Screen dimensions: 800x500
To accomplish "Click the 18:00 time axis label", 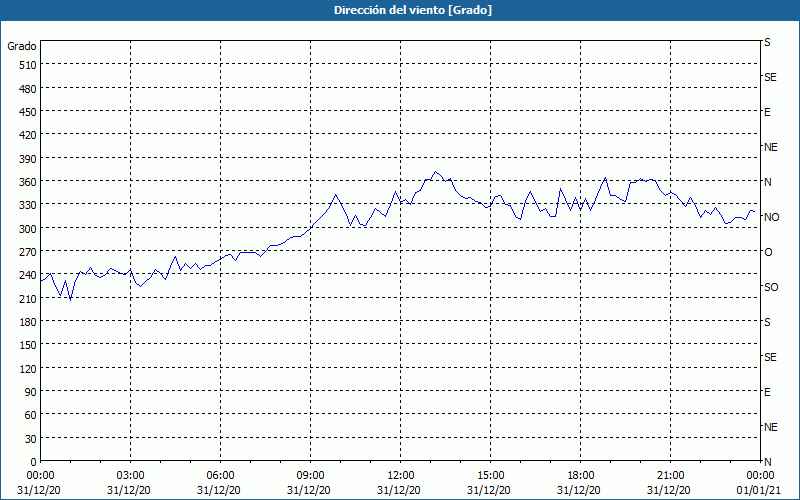I will [x=581, y=476].
